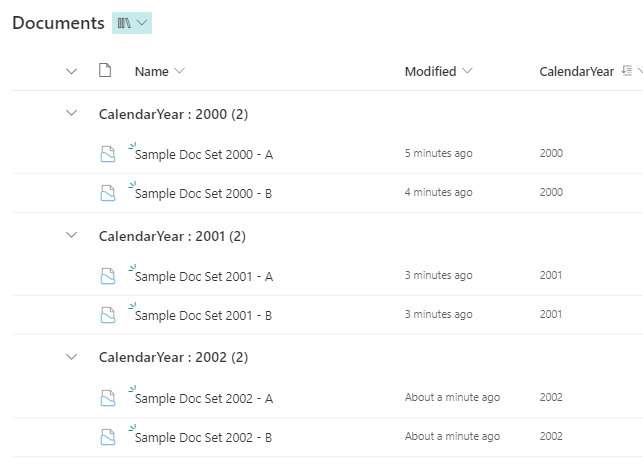Collapse all groups with the header chevron
The image size is (643, 468).
(x=71, y=71)
